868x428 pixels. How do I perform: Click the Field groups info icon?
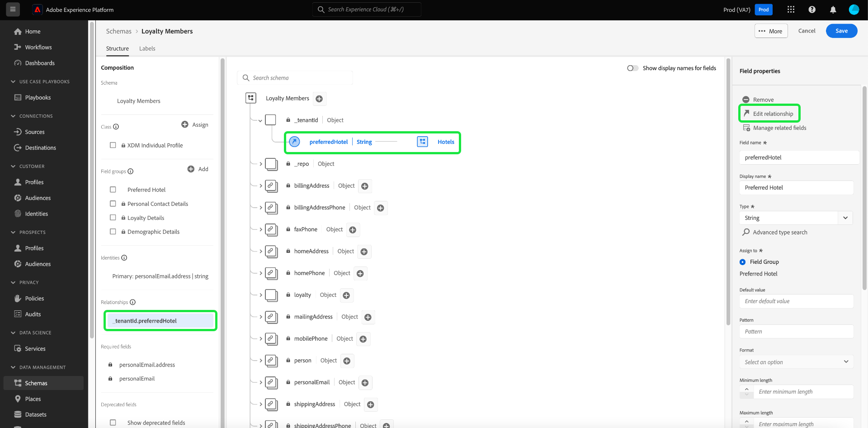tap(131, 171)
